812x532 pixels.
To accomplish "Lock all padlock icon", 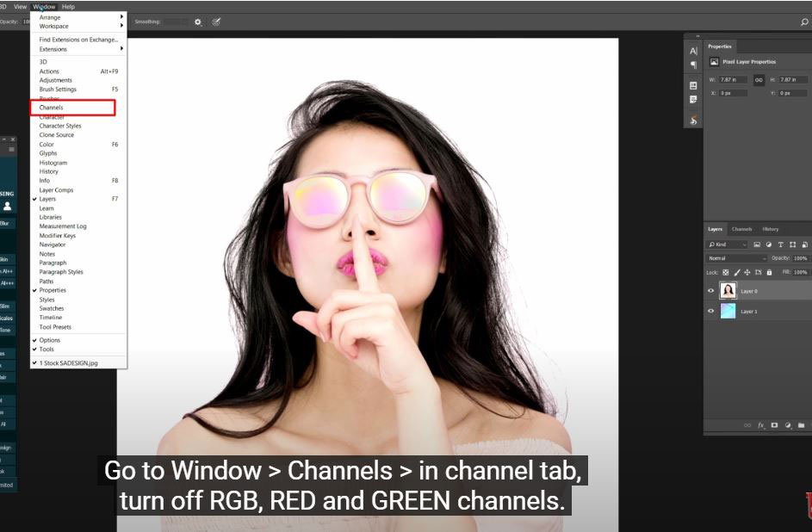I will 769,272.
